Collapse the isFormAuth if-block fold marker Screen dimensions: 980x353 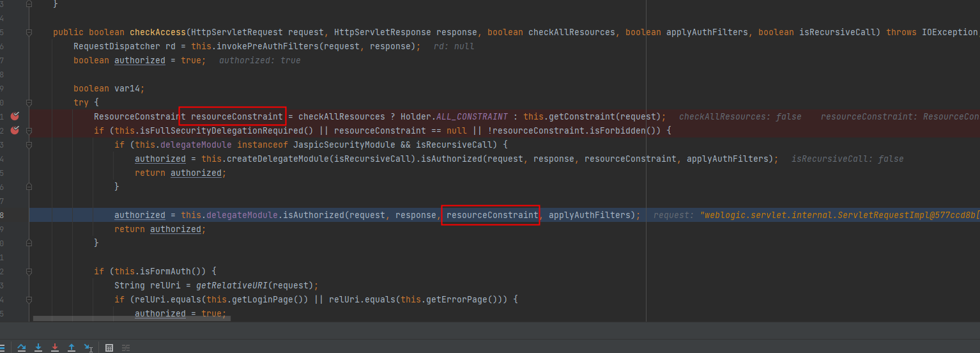click(29, 271)
